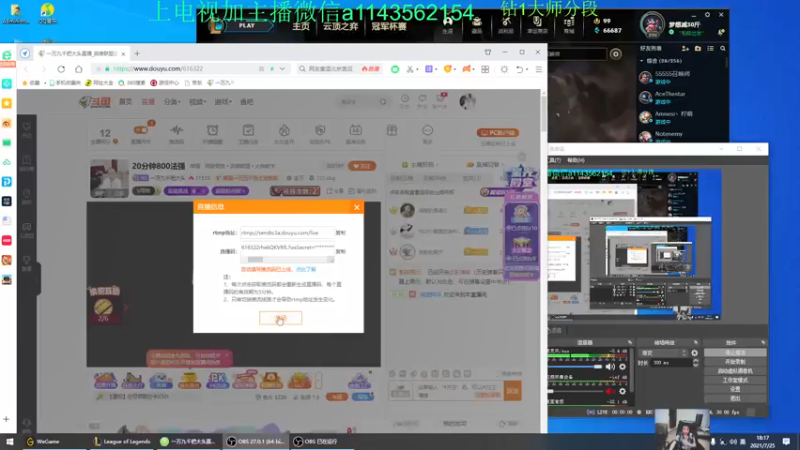Open the League client store coins icon

coord(569,24)
